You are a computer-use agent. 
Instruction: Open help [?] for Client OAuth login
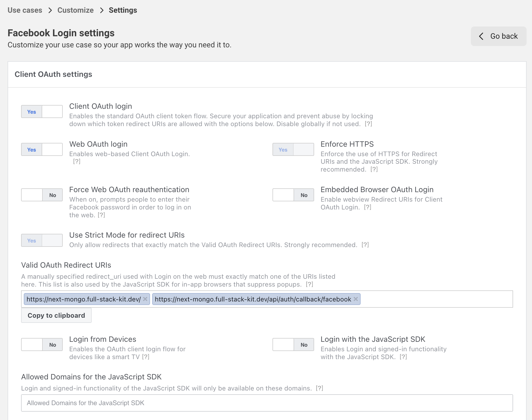(x=368, y=124)
